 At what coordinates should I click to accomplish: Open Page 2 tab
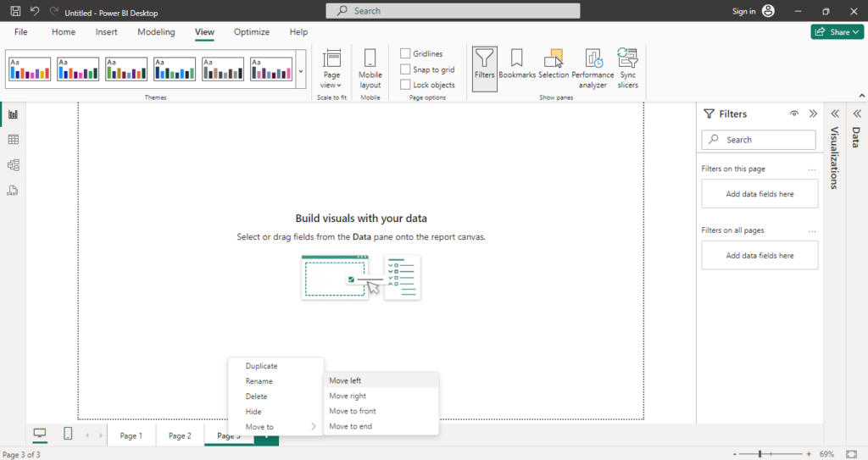180,435
